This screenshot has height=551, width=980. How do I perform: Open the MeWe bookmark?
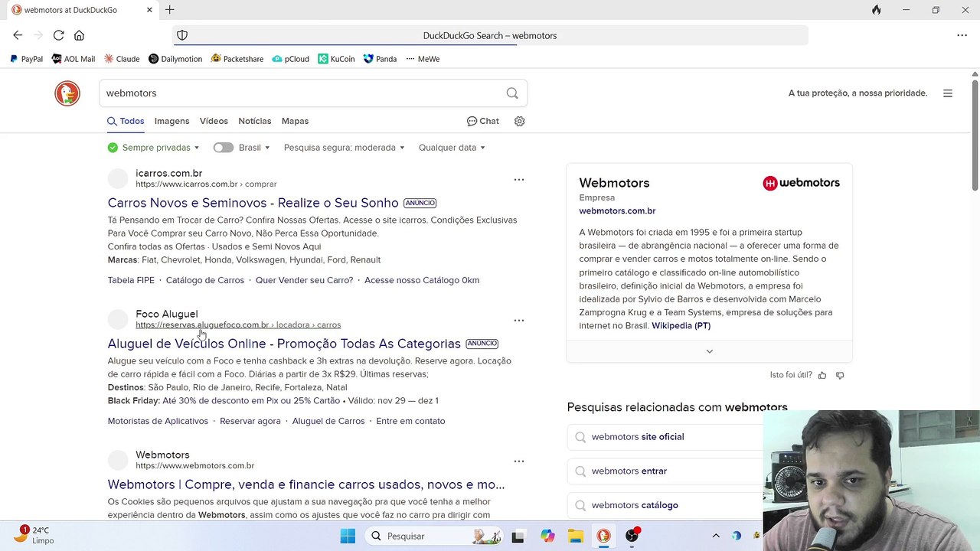423,59
